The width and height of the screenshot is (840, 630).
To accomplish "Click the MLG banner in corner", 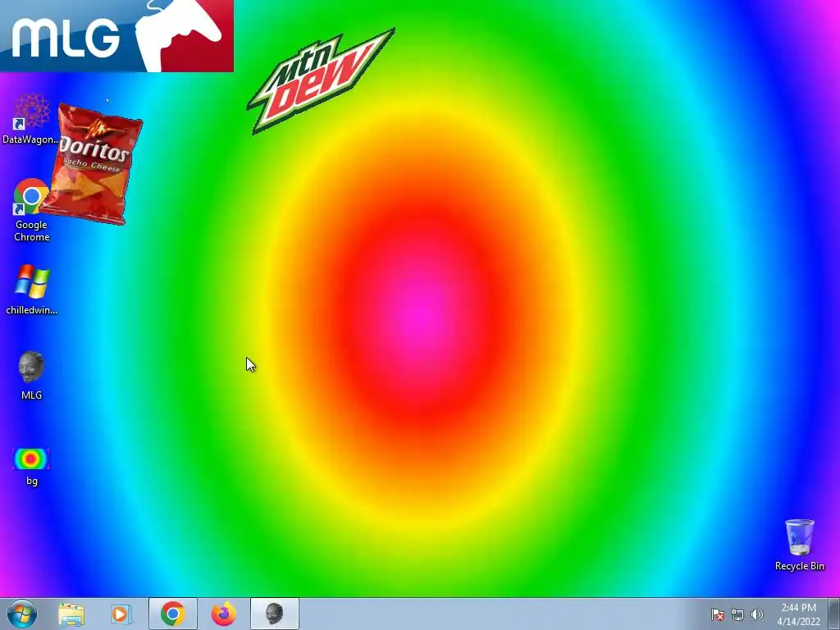I will 116,36.
